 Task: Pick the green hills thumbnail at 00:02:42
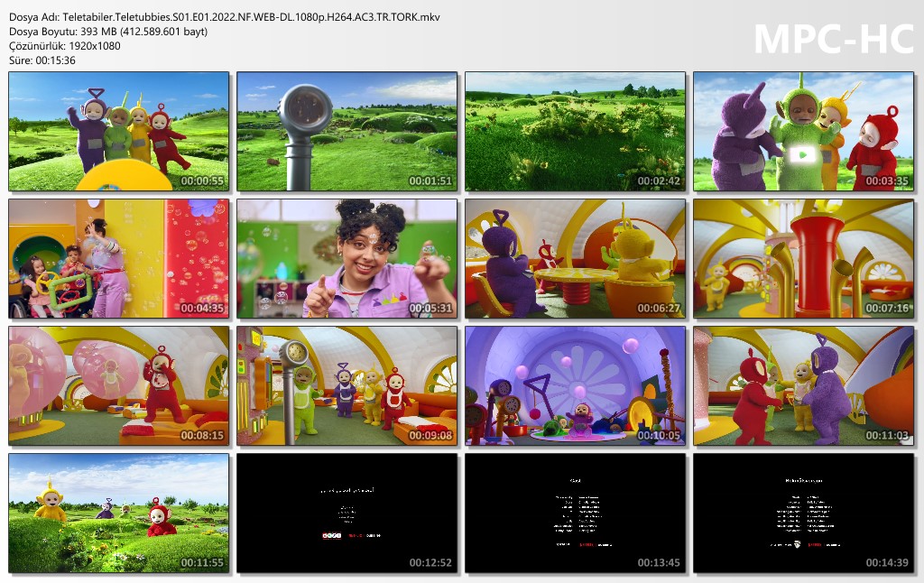(575, 132)
